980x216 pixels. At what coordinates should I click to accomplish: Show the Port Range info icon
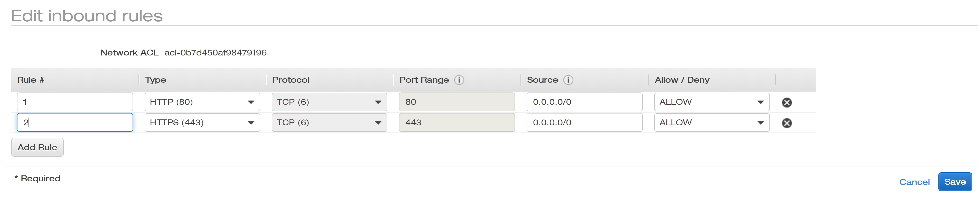(x=459, y=80)
